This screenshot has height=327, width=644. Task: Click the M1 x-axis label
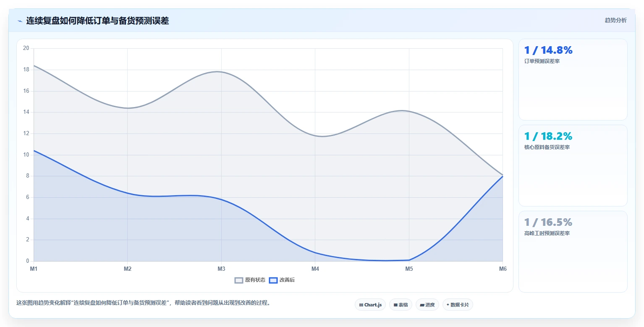[x=34, y=269]
